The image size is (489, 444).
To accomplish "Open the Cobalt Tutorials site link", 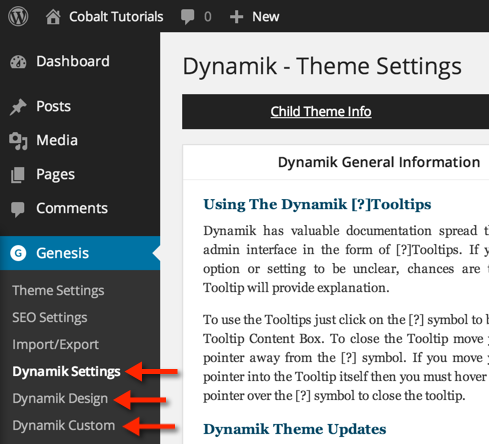I will coord(116,17).
